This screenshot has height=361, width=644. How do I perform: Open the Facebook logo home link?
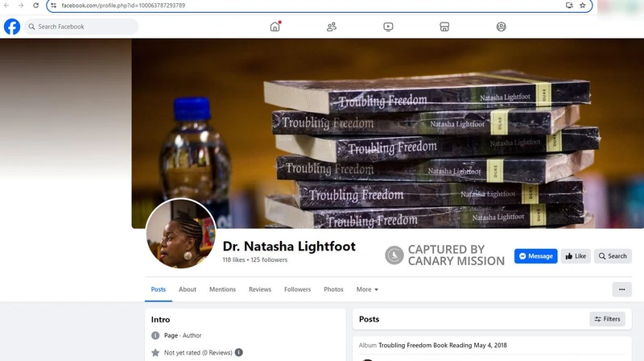tap(12, 27)
